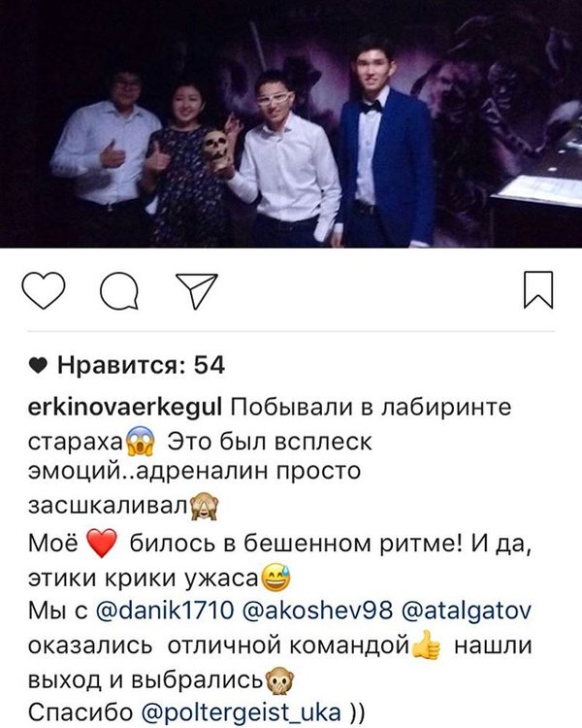582x728 pixels.
Task: Tap the group photo of the post
Action: point(291,124)
